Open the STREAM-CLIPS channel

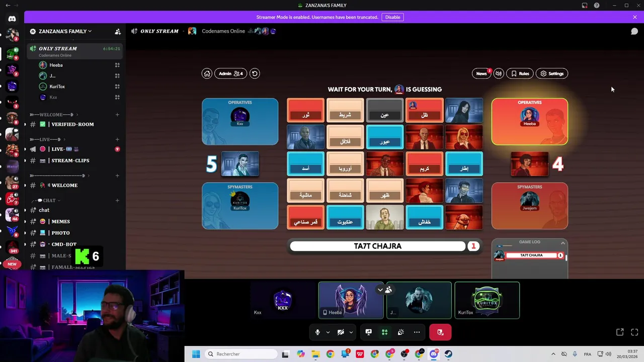click(x=75, y=160)
